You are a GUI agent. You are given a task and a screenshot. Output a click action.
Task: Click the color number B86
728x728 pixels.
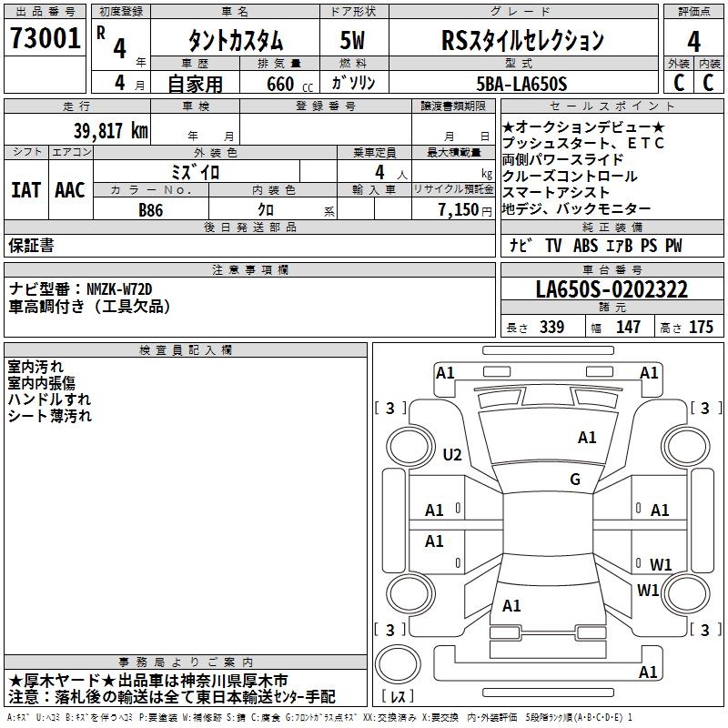[151, 210]
